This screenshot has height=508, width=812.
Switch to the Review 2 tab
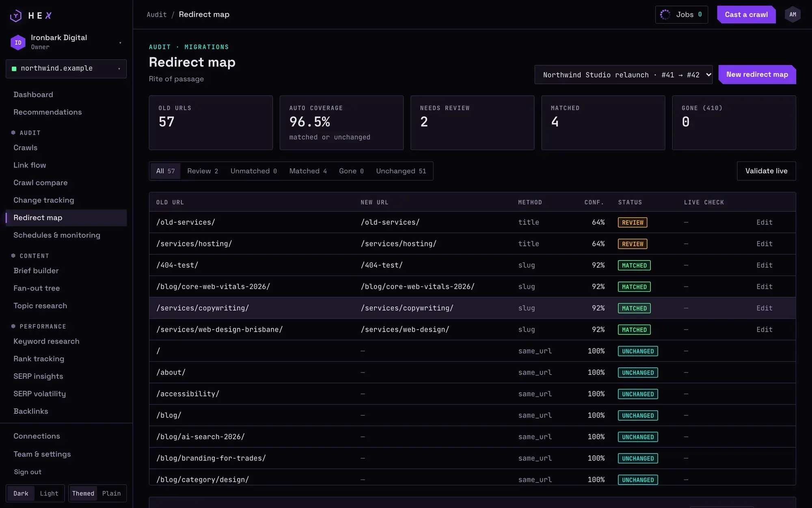tap(203, 171)
